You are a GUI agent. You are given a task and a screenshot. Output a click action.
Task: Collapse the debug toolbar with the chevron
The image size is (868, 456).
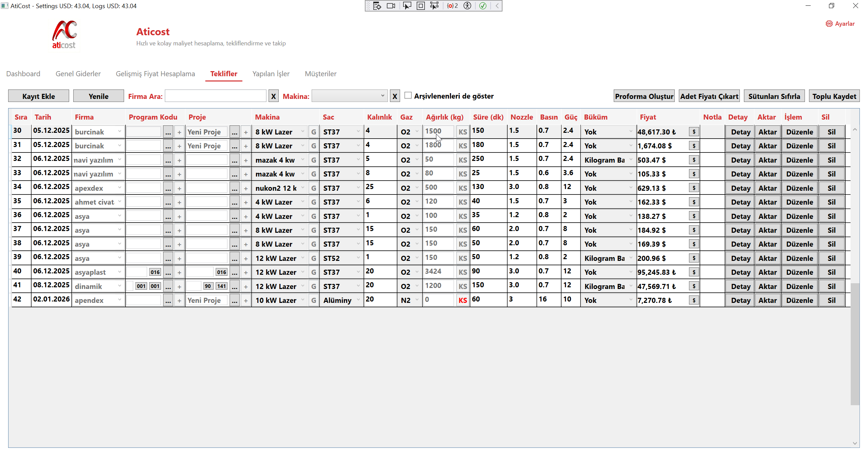point(497,6)
